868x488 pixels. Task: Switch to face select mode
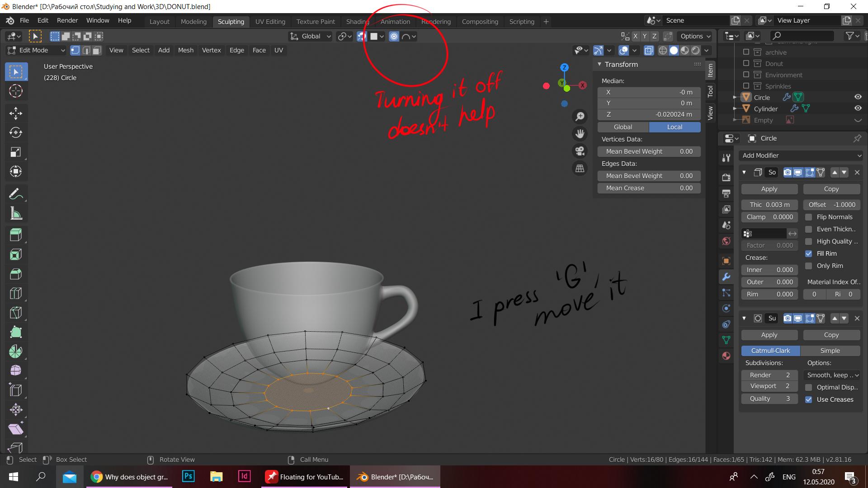[97, 50]
